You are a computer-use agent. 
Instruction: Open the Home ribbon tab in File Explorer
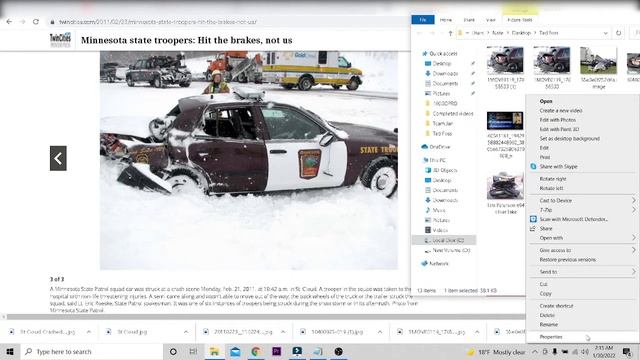point(446,20)
